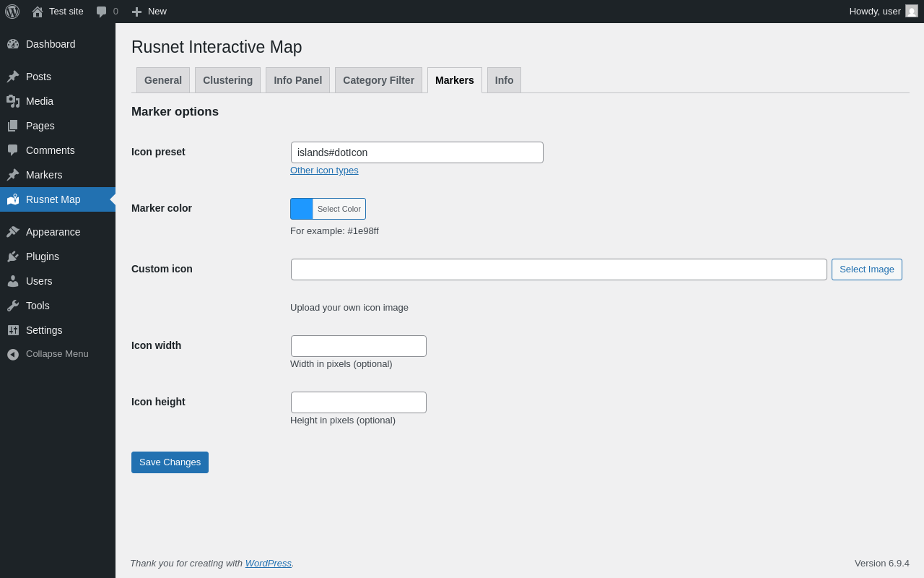Screen dimensions: 924x578
Task: Focus the Icon width input field
Action: tap(359, 346)
